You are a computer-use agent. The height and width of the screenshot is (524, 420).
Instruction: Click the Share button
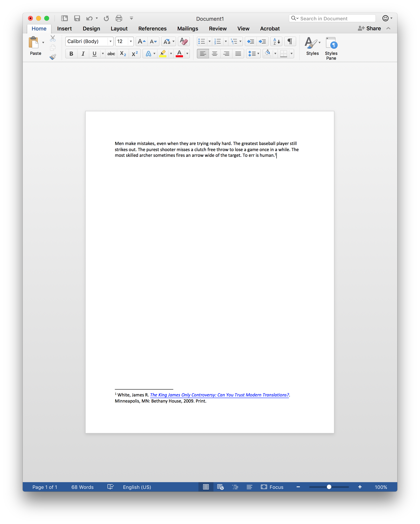369,28
